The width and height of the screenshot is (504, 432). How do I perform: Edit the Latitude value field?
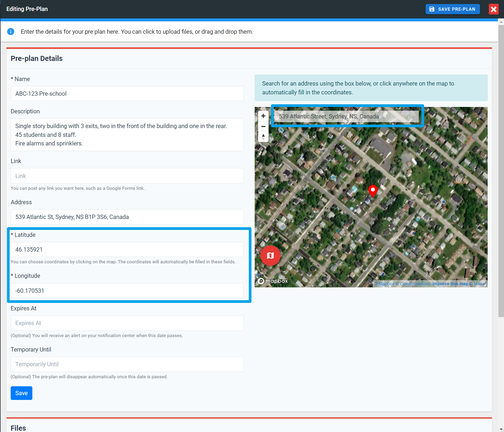[127, 249]
